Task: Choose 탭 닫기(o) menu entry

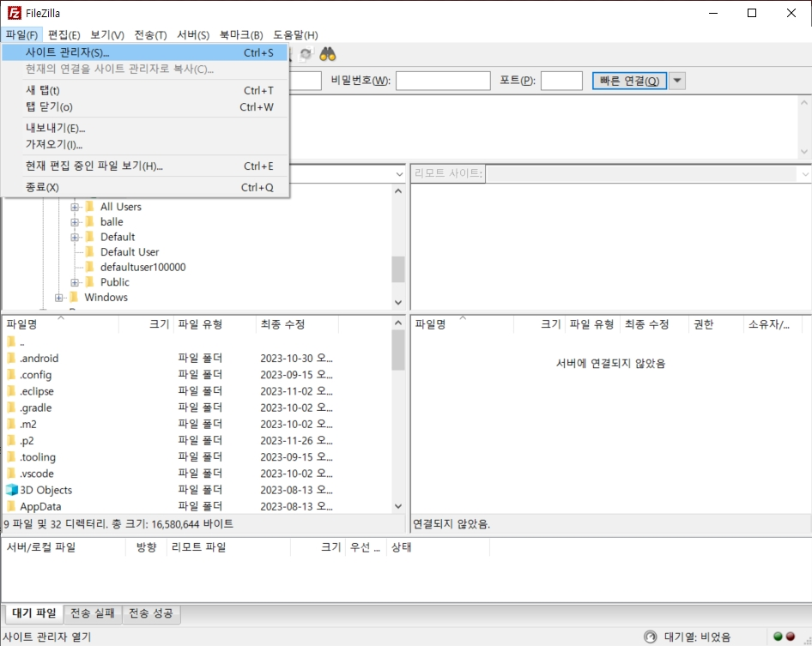Action: [x=145, y=107]
